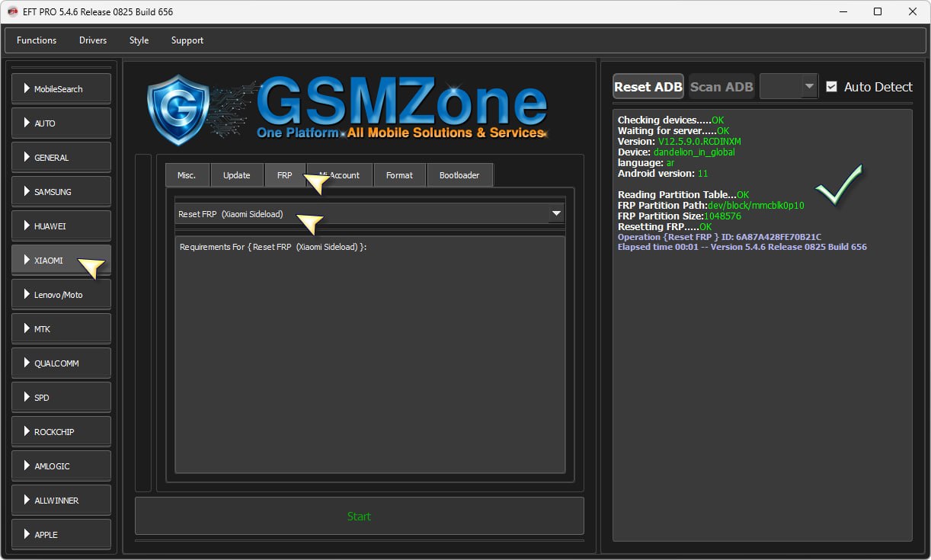The height and width of the screenshot is (560, 931).
Task: Open the HUAWEI category
Action: click(x=61, y=226)
